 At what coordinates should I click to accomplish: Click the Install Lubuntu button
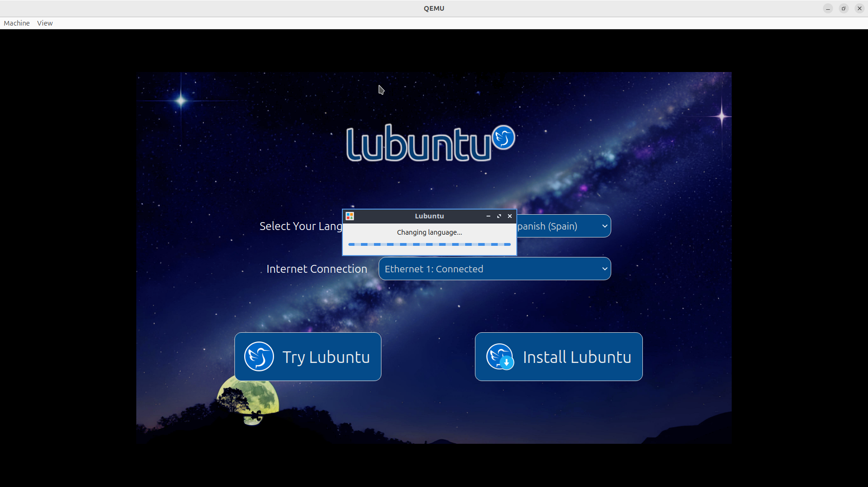[x=559, y=356]
